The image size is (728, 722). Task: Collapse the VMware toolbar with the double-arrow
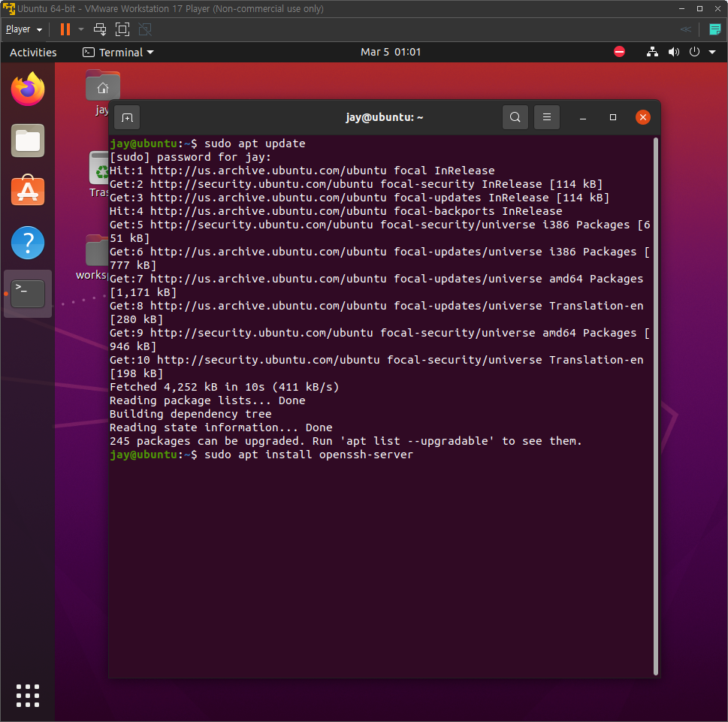[x=684, y=29]
